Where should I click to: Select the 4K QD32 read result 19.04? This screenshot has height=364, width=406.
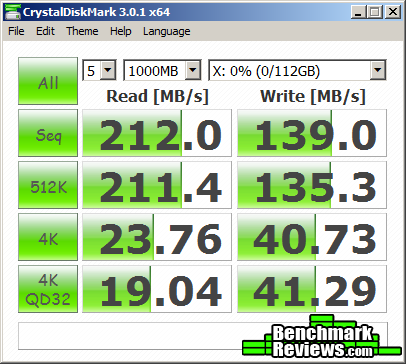(x=157, y=289)
